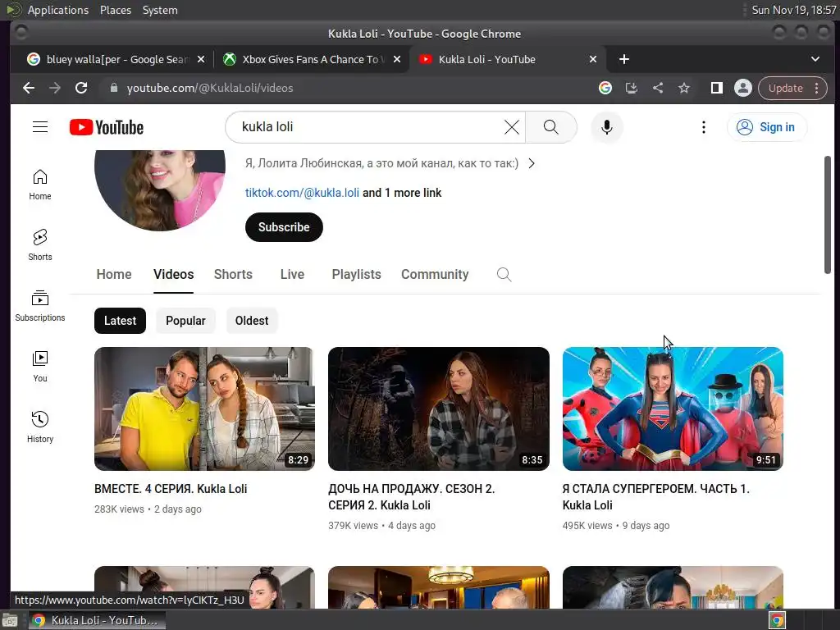
Task: Switch to bluey Google Search tab
Action: (x=115, y=59)
